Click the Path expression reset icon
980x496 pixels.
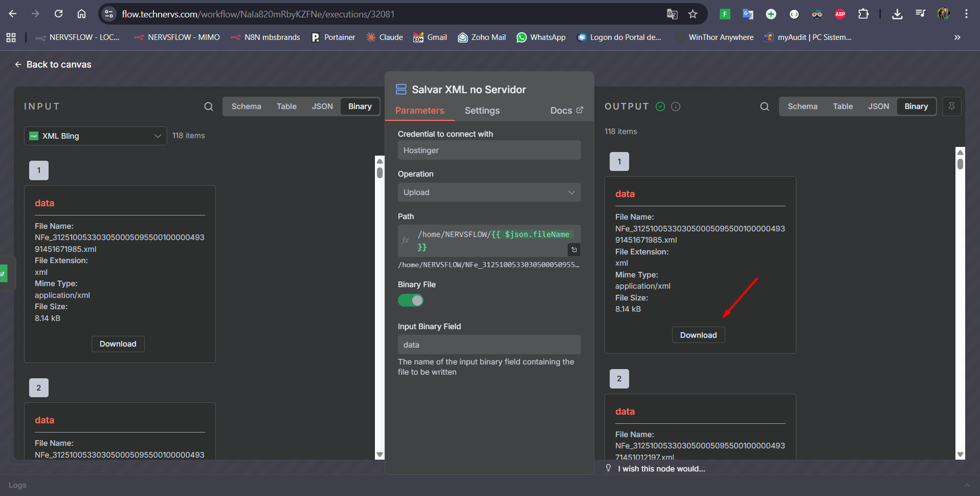click(x=574, y=250)
